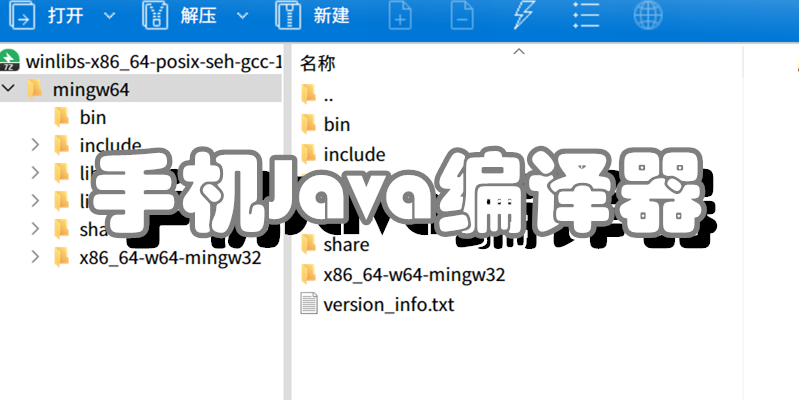Screen dimensions: 799x400
Task: Expand the include folder chevron in tree
Action: coord(35,145)
